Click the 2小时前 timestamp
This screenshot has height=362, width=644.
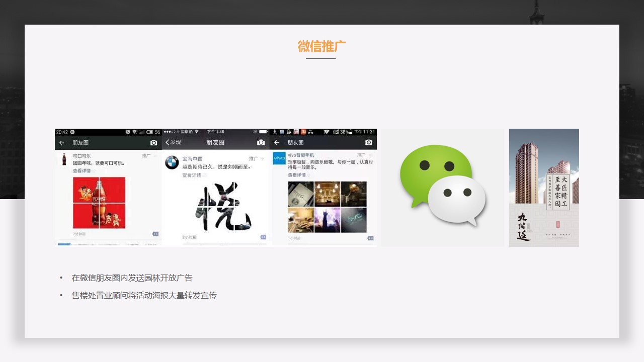coord(190,237)
